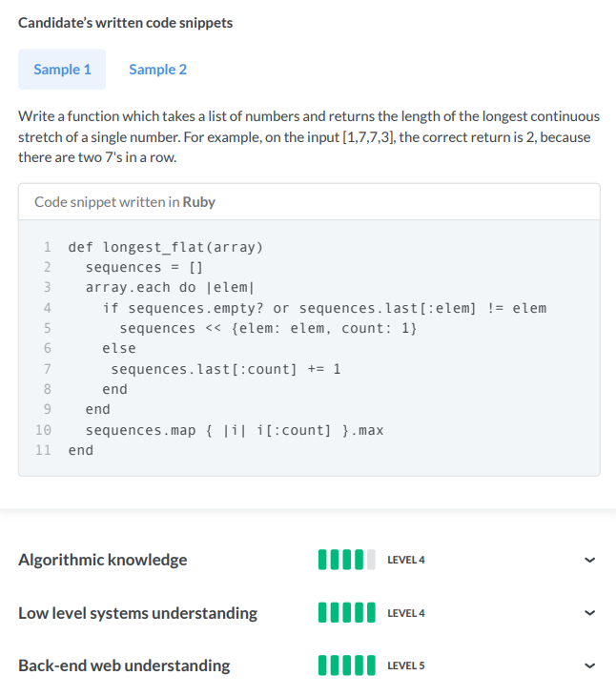Click the Back-end web understanding heading
The image size is (616, 696).
[x=124, y=665]
